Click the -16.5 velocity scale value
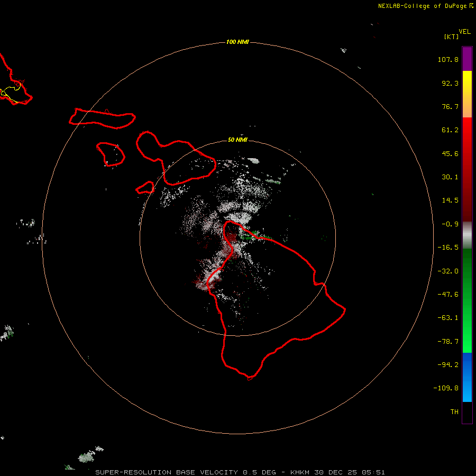Viewport: 476px width, 476px height. point(448,248)
